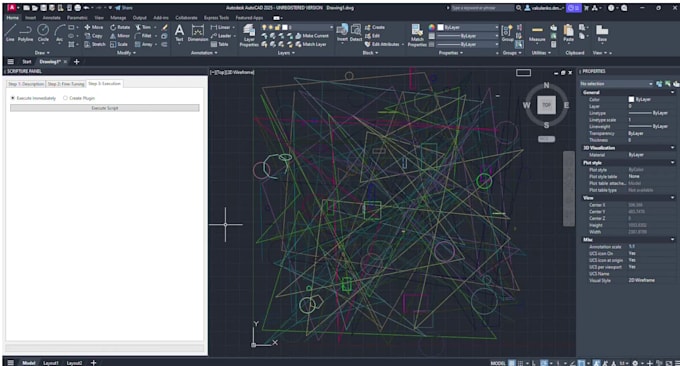Screen dimensions: 680x366
Task: Open the Insert block tool
Action: pos(342,33)
